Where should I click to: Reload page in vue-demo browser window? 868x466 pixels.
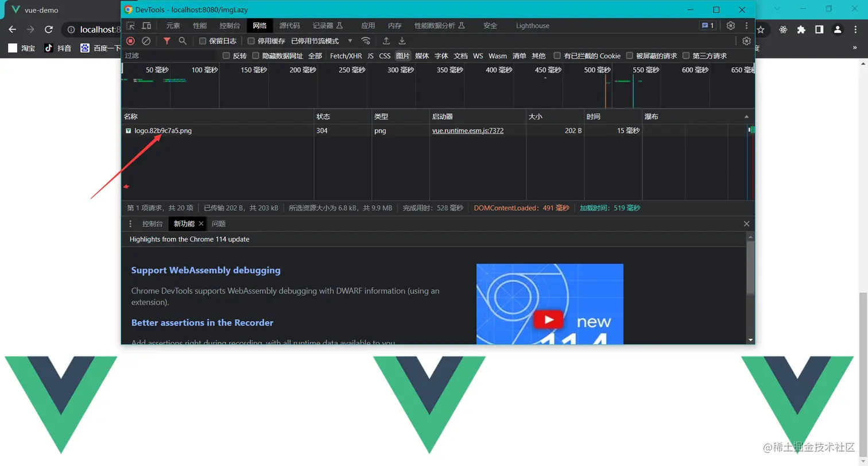point(49,29)
